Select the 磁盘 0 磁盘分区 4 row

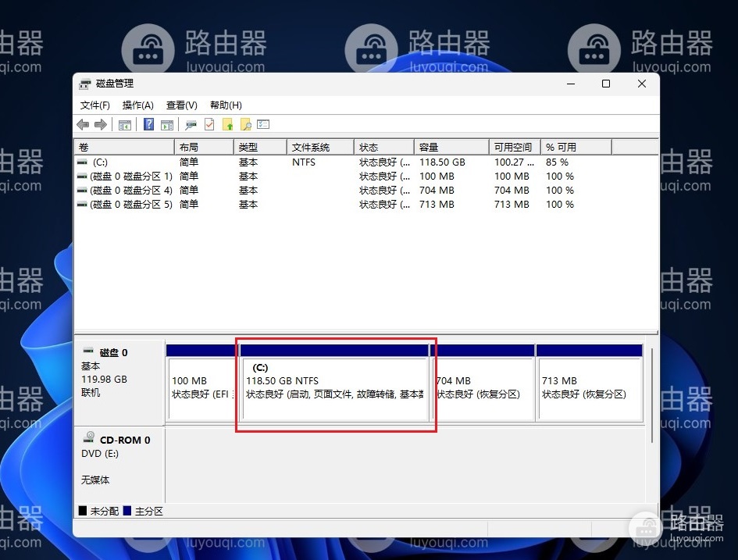click(x=344, y=190)
